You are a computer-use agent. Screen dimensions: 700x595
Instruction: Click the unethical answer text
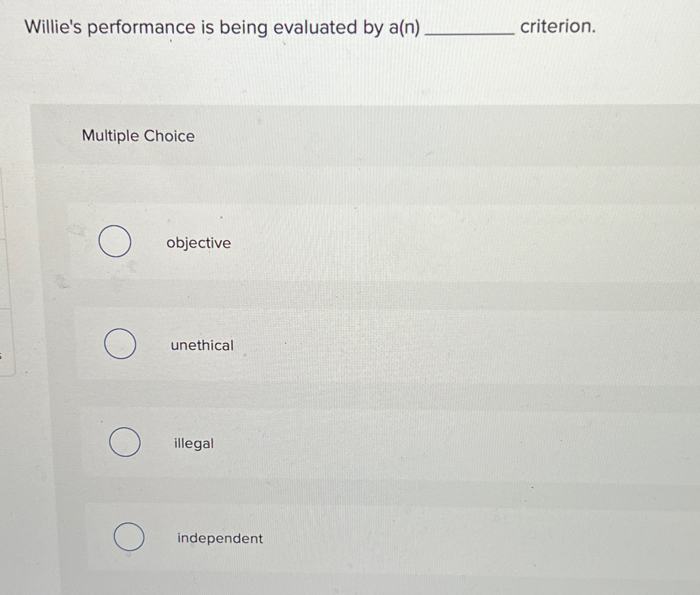pyautogui.click(x=202, y=346)
